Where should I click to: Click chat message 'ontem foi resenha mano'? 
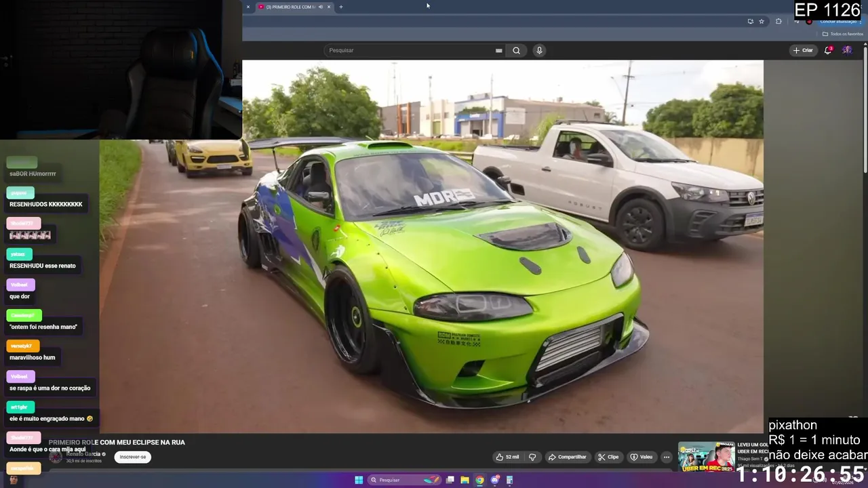(43, 327)
